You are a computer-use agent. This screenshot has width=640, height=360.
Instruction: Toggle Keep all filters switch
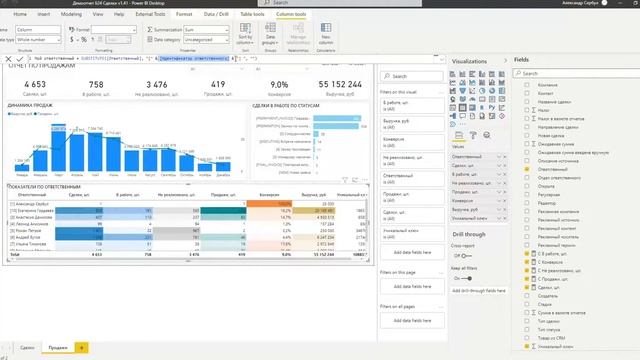[x=467, y=278]
